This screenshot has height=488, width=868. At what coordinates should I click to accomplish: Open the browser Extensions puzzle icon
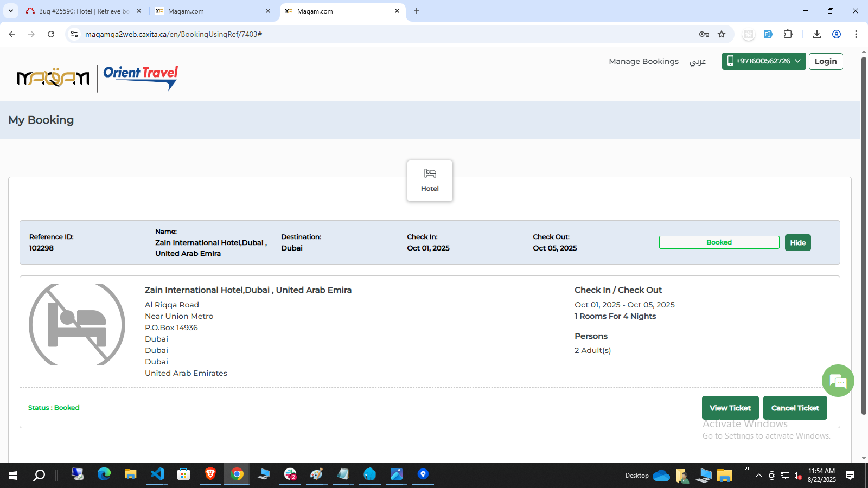pyautogui.click(x=788, y=34)
